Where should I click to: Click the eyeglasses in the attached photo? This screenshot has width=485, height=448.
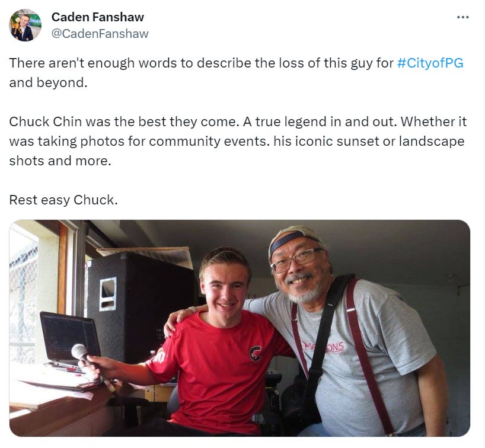click(x=296, y=260)
